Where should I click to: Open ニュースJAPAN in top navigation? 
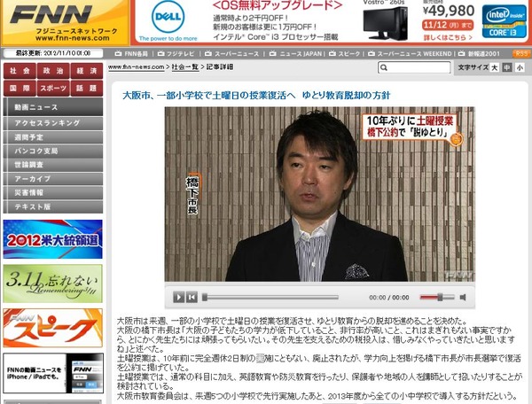click(x=295, y=53)
